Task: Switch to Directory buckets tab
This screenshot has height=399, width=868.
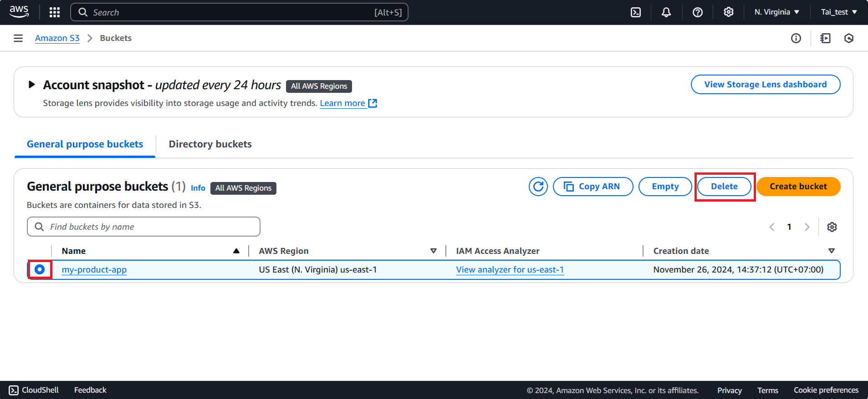Action: pyautogui.click(x=210, y=144)
